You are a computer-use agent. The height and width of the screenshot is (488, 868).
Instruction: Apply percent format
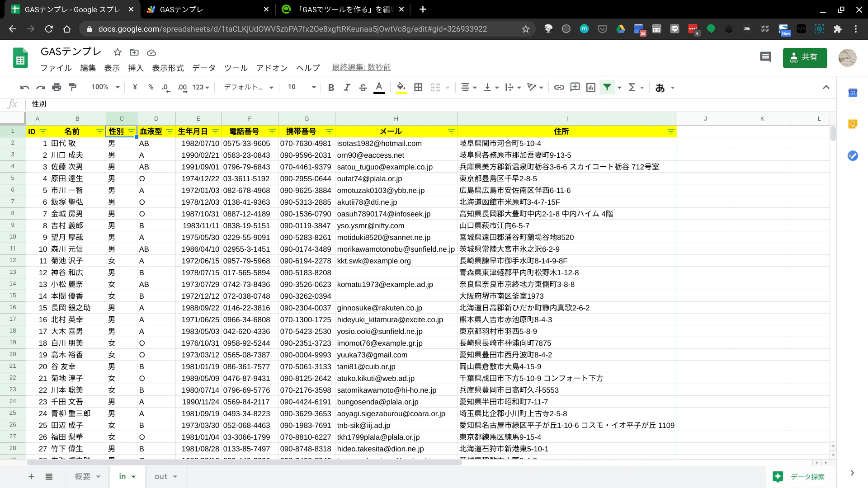pos(151,87)
